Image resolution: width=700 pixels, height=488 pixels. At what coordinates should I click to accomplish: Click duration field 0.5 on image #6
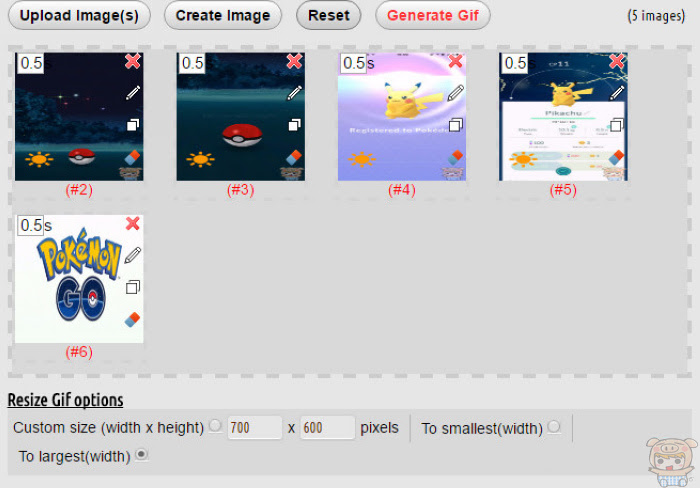click(30, 225)
